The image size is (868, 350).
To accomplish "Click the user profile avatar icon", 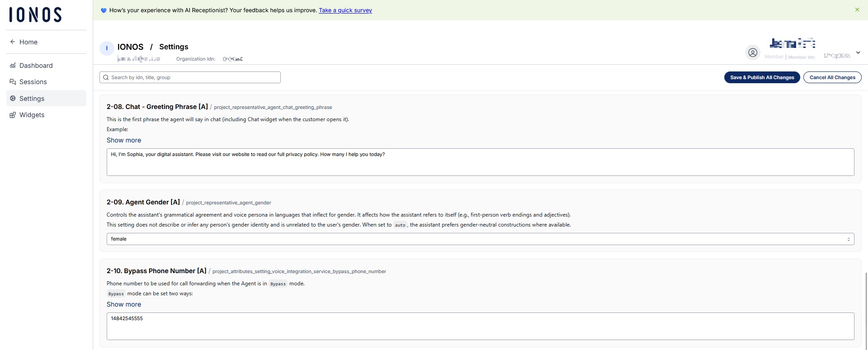I will [752, 53].
